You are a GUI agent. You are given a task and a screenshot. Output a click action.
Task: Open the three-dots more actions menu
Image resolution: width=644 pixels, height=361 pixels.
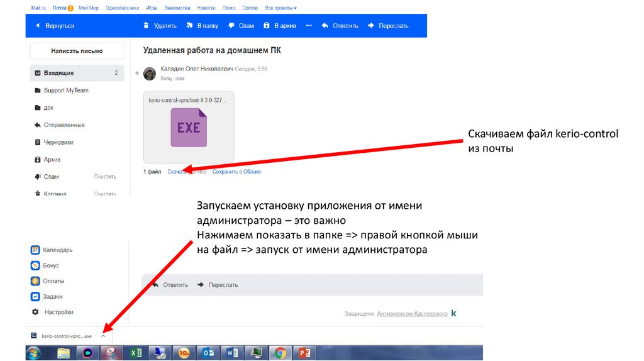pyautogui.click(x=309, y=25)
